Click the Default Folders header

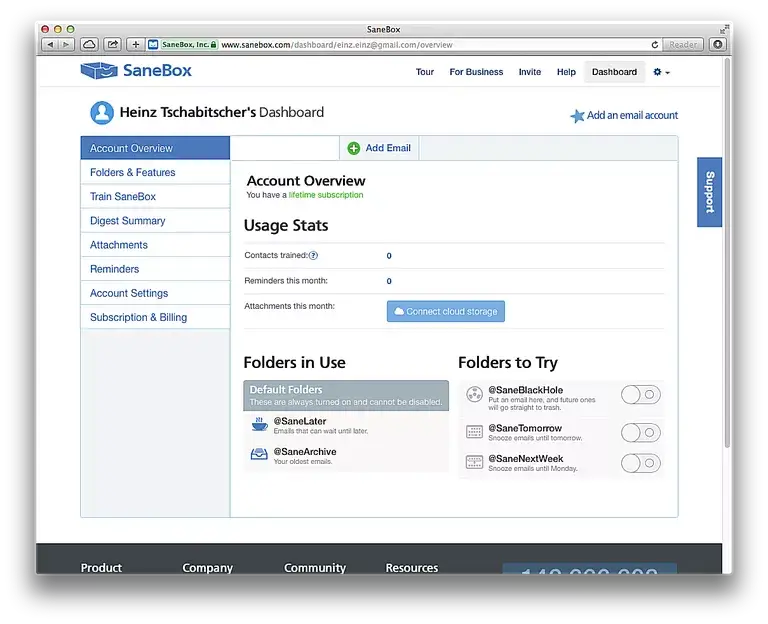pos(346,395)
